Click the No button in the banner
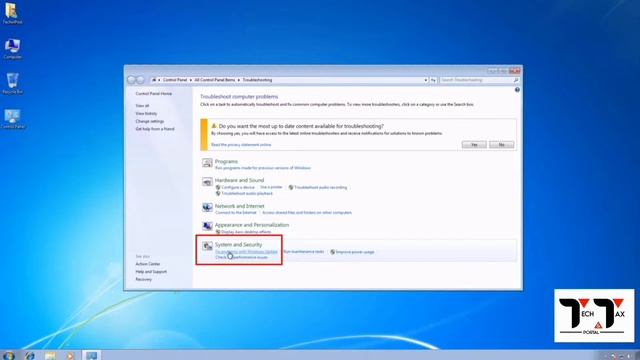Image resolution: width=640 pixels, height=360 pixels. point(502,144)
